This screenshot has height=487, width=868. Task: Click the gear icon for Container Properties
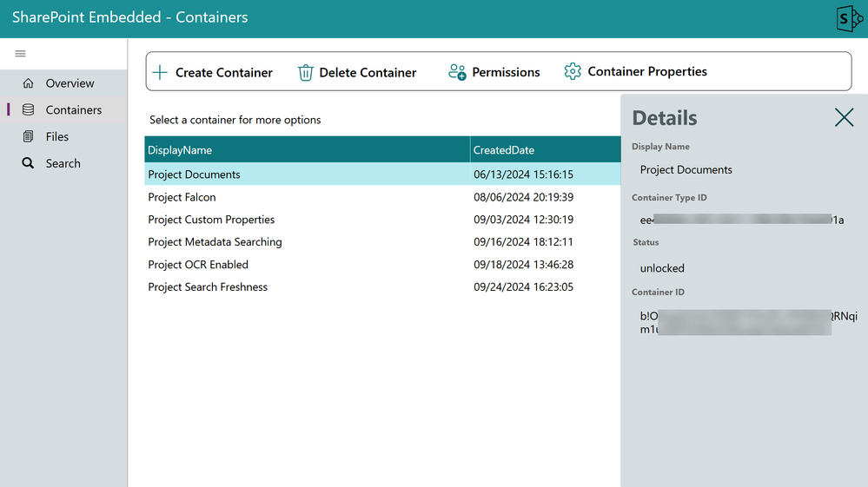(x=573, y=71)
